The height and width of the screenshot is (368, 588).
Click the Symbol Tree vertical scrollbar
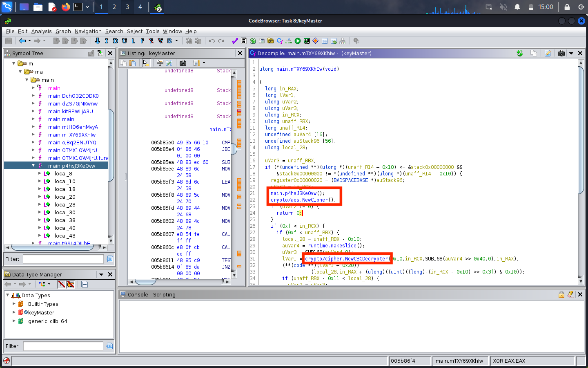click(110, 152)
